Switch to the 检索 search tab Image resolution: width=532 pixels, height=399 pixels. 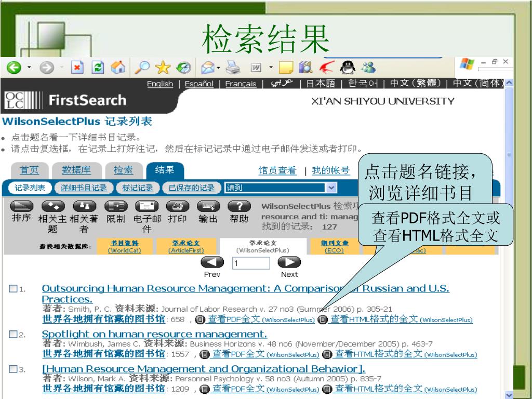[x=123, y=170]
